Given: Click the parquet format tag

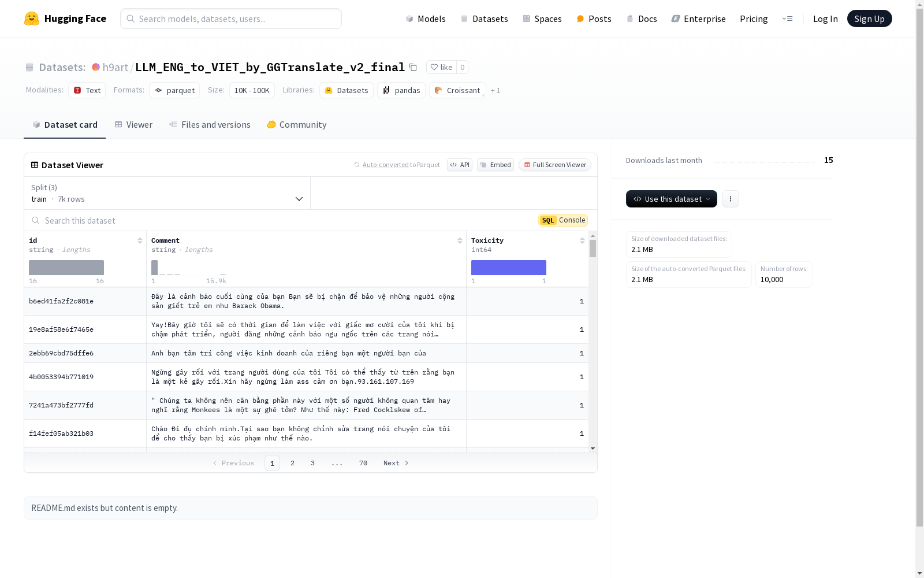Looking at the screenshot, I should 174,90.
